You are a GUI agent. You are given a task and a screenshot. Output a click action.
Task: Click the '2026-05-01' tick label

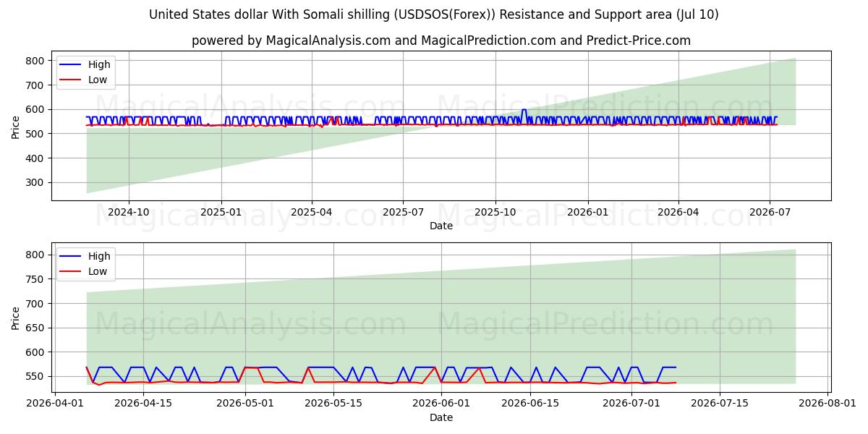click(244, 404)
